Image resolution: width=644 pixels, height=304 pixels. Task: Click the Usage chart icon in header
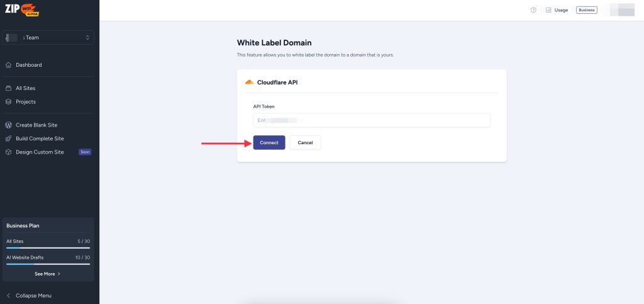click(x=548, y=10)
